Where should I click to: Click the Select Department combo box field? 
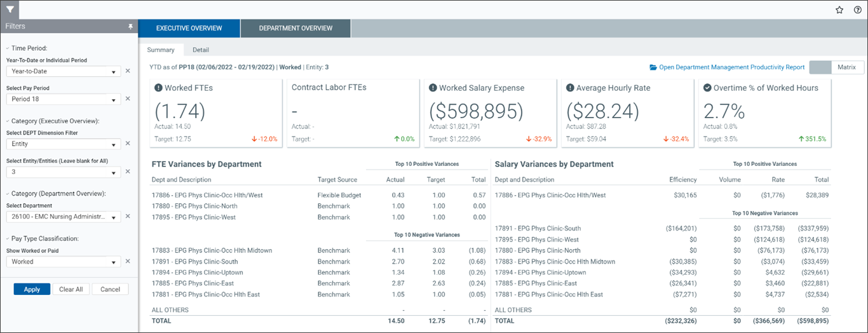[x=63, y=217]
